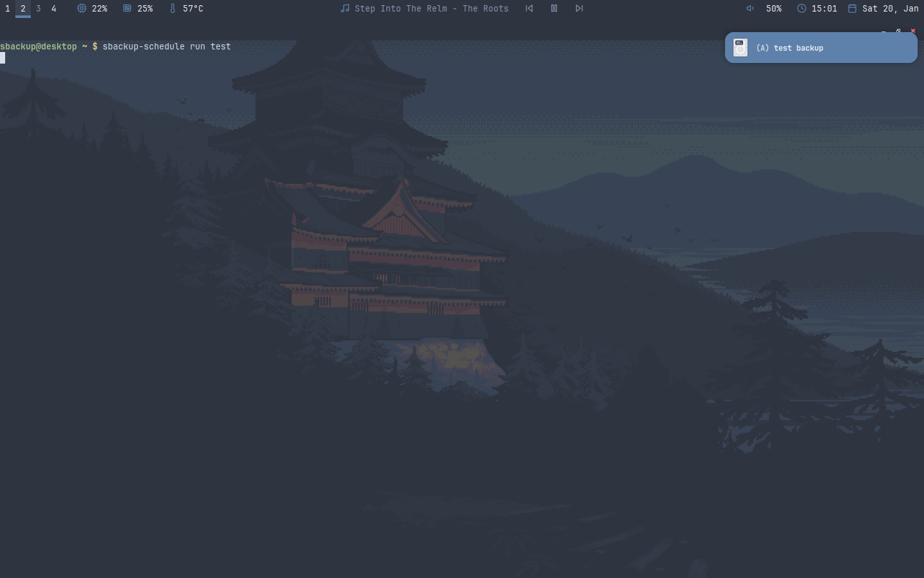Click the 50% volume value
924x578 pixels.
774,8
